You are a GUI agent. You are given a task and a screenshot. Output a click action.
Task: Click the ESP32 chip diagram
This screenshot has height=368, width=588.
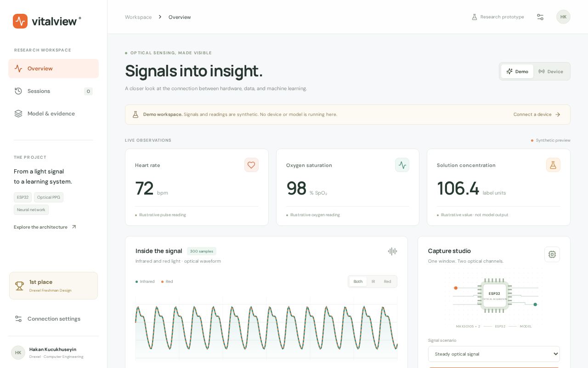pyautogui.click(x=494, y=296)
